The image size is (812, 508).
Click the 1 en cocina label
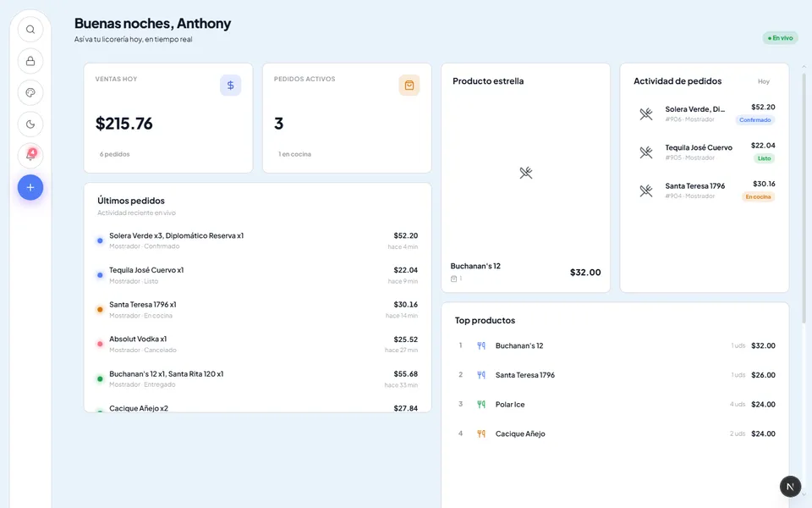294,154
